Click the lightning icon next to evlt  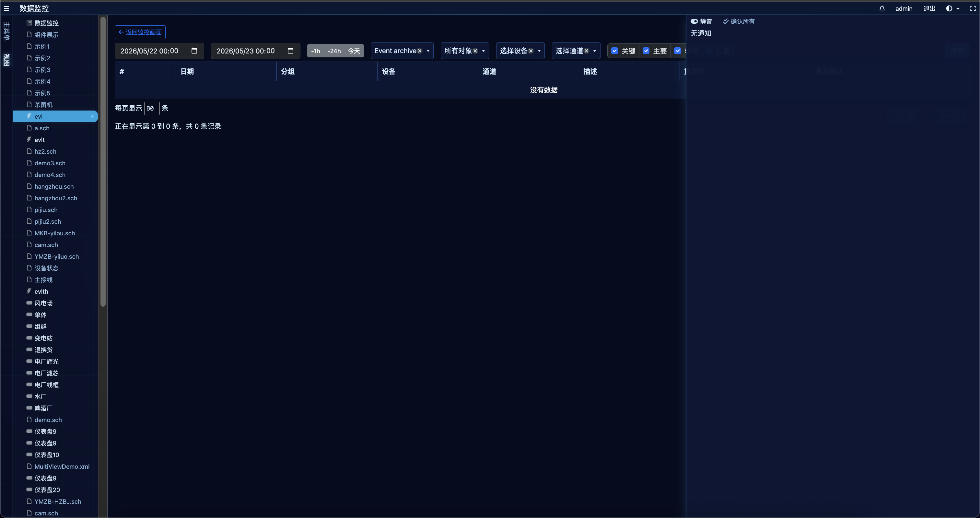tap(29, 139)
